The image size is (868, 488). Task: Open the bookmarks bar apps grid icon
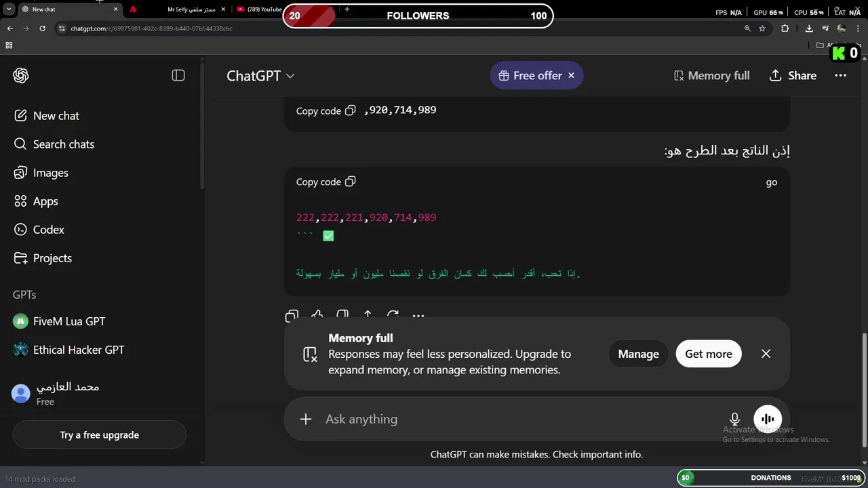[x=9, y=45]
